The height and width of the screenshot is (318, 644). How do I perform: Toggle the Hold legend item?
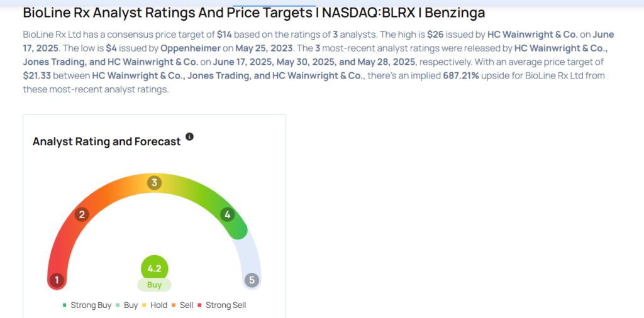click(x=158, y=305)
